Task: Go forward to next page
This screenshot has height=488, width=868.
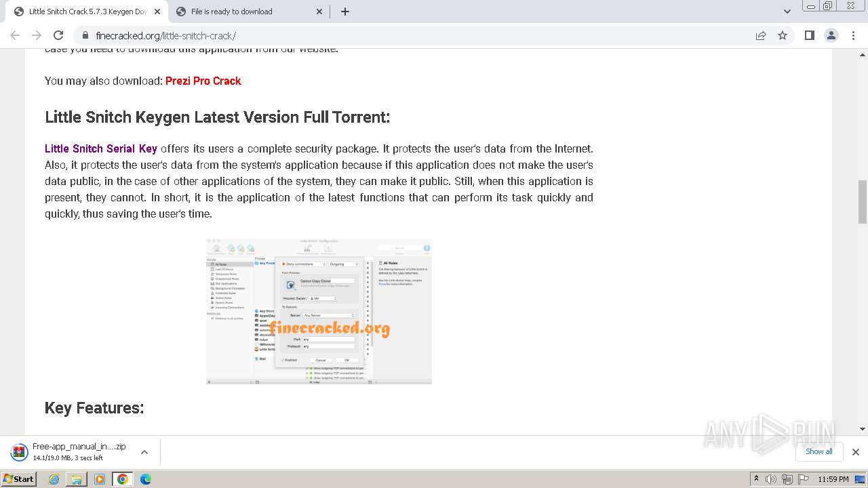Action: (x=37, y=35)
